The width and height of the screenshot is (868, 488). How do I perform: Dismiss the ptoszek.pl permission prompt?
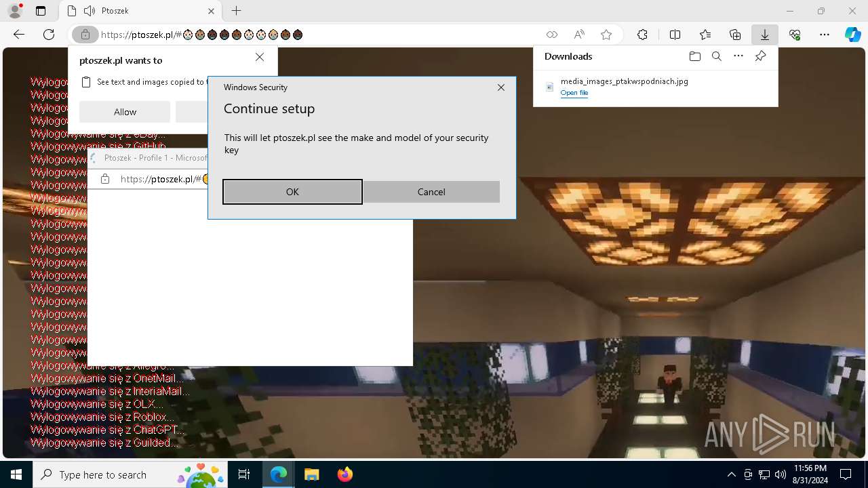(x=260, y=58)
